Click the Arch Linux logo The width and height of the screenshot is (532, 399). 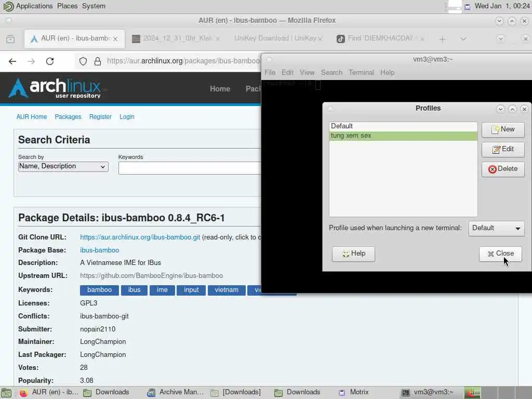pos(55,88)
